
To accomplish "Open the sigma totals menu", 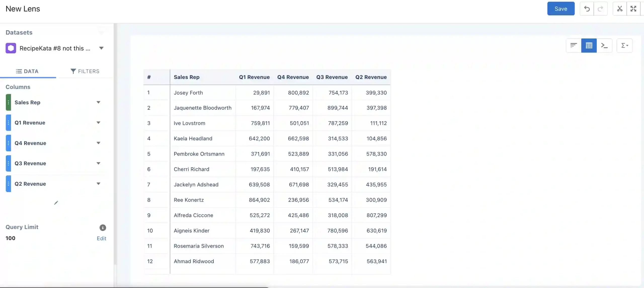I will (x=624, y=45).
